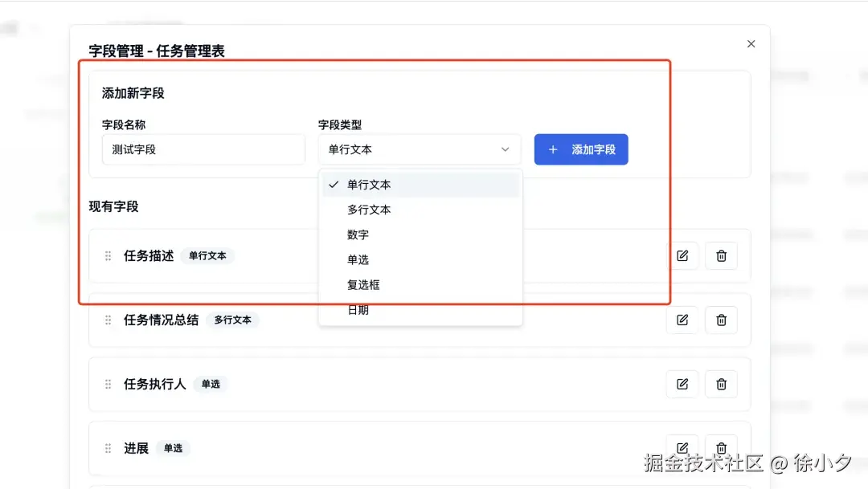
Task: Click the drag handle beside 任务执行人
Action: (108, 384)
